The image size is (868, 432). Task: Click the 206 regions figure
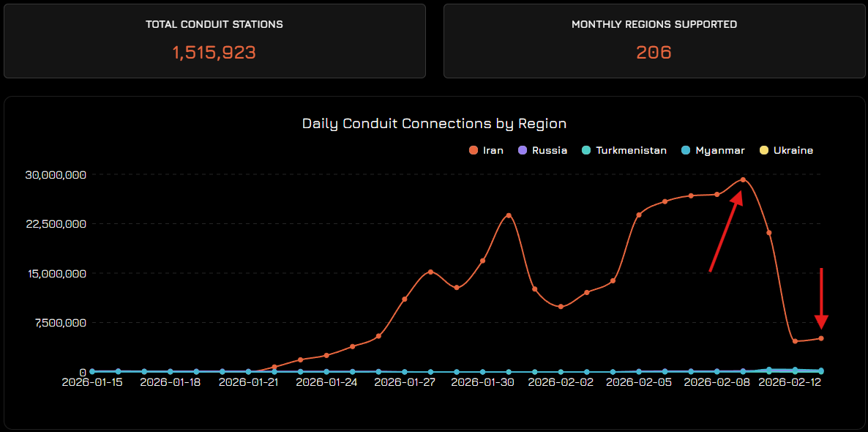[x=654, y=52]
